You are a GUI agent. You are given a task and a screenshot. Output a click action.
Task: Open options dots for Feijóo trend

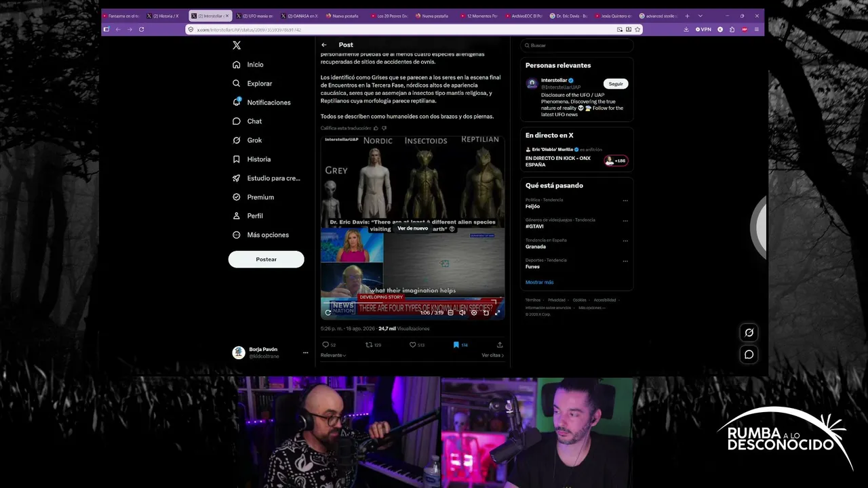[x=625, y=201]
